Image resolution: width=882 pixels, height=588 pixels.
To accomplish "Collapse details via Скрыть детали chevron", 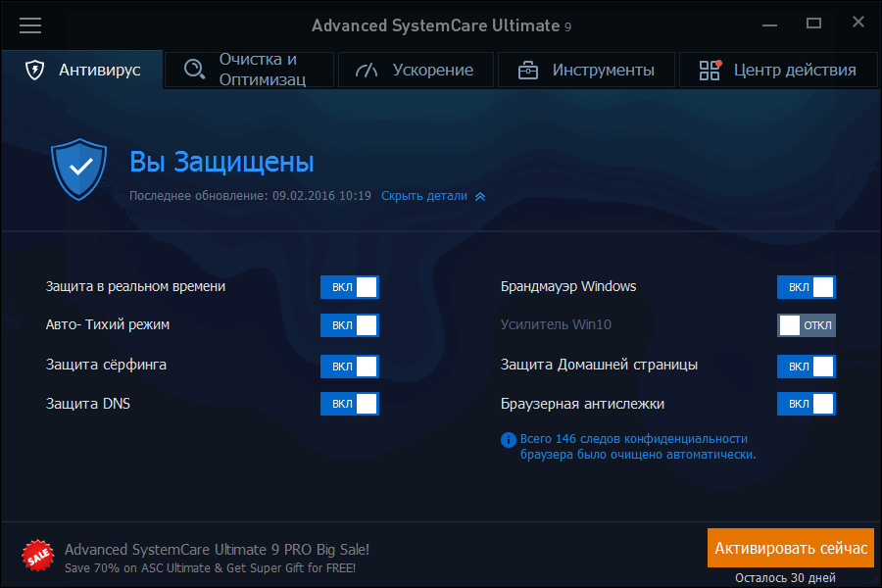I will click(x=479, y=196).
